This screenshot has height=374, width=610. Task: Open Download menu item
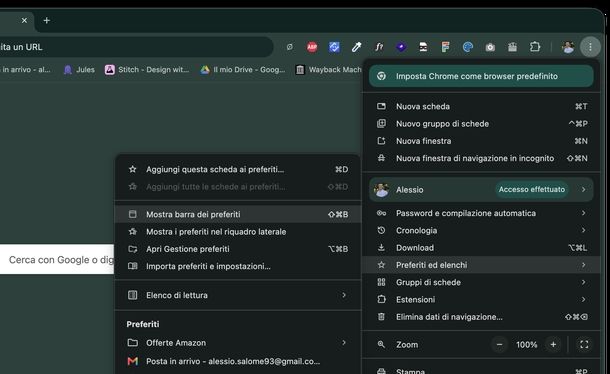click(x=482, y=248)
